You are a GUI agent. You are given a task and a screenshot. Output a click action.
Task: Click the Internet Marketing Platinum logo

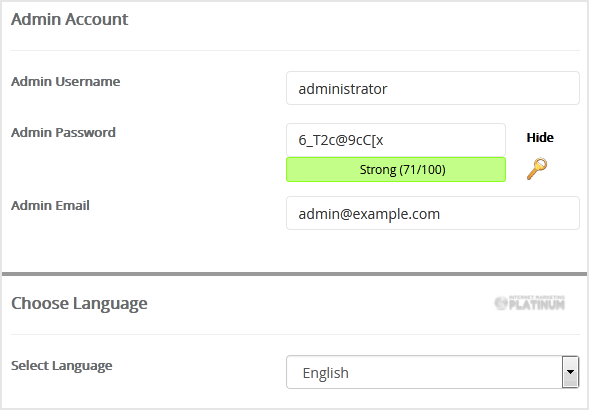pos(530,303)
